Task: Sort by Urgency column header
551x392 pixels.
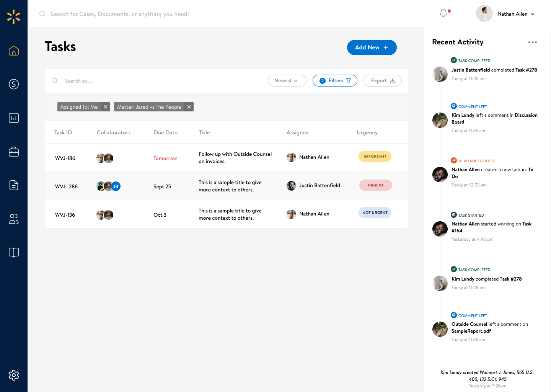Action: pos(367,132)
